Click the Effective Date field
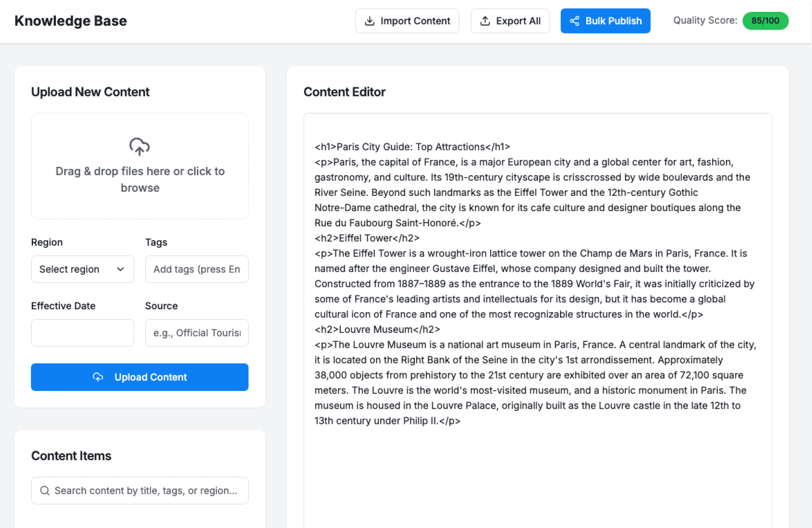812x528 pixels. point(82,333)
